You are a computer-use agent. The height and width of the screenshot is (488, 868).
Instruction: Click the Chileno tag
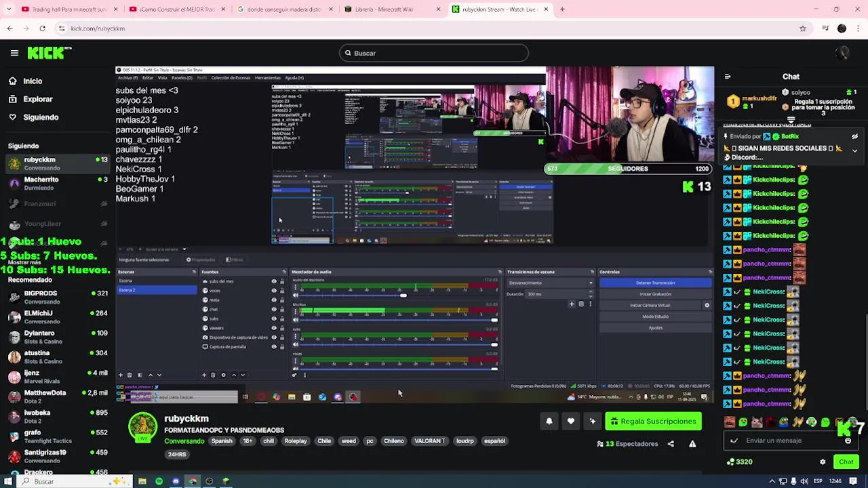394,441
